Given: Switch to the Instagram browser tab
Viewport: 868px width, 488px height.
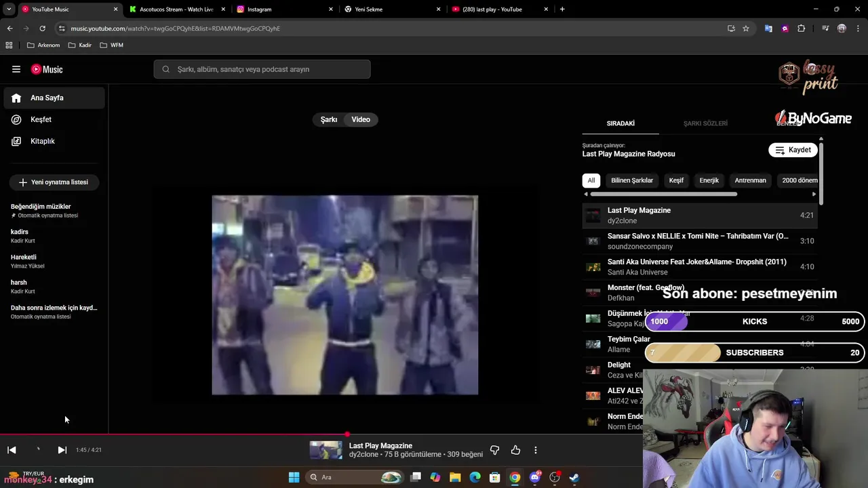Looking at the screenshot, I should 284,9.
